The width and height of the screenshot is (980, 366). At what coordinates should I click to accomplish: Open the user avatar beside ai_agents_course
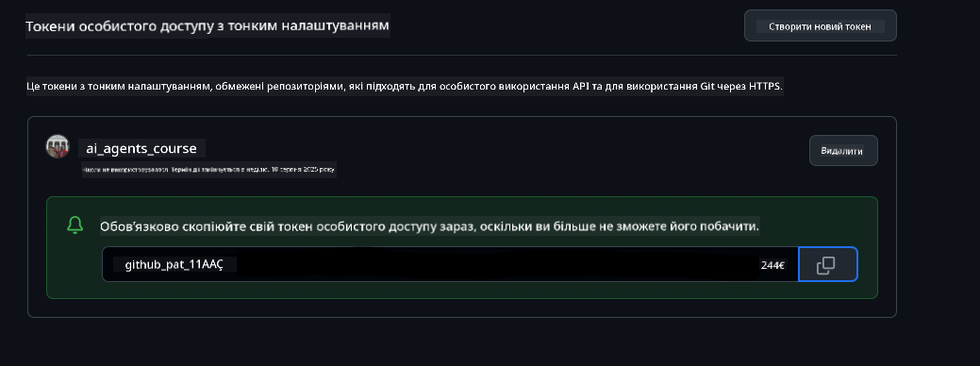click(58, 146)
